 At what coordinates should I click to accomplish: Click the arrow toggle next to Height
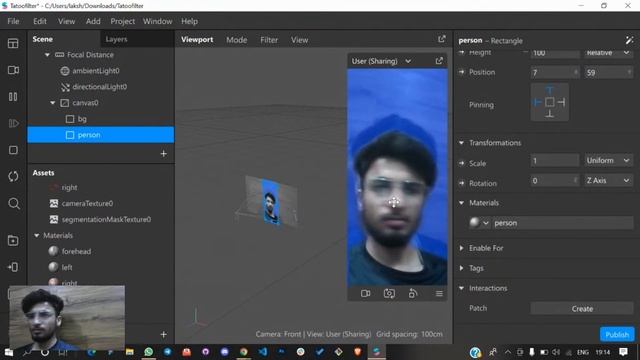tap(461, 52)
